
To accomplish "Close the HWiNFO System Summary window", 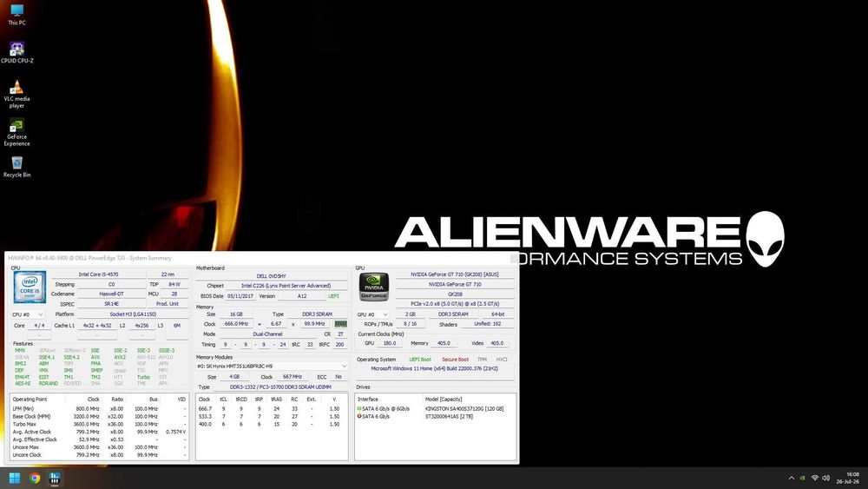I will click(514, 258).
